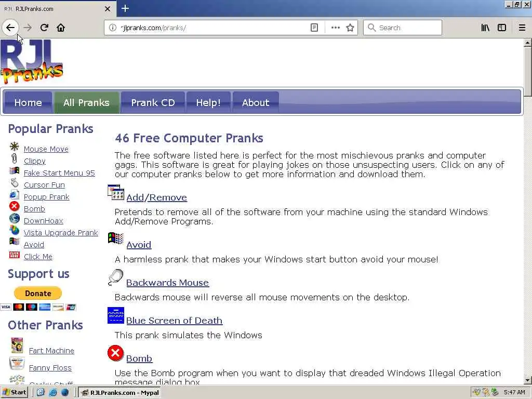Viewport: 532px width, 399px height.
Task: Click the Fanny Floss thumbnail
Action: 17,363
